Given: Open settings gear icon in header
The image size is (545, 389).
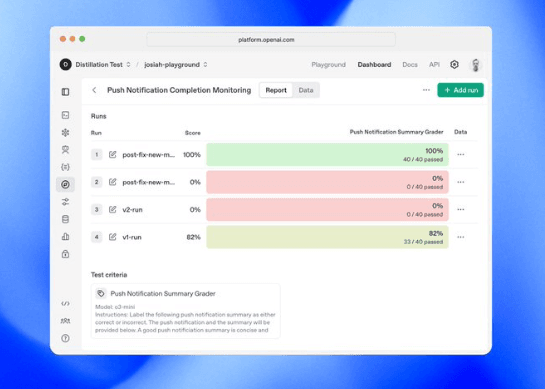Looking at the screenshot, I should click(x=454, y=65).
